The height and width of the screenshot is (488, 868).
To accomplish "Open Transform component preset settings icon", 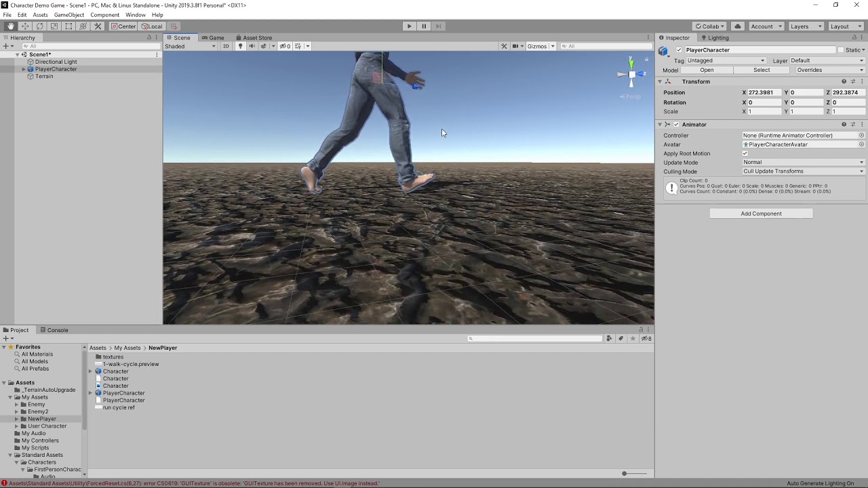I will 852,81.
